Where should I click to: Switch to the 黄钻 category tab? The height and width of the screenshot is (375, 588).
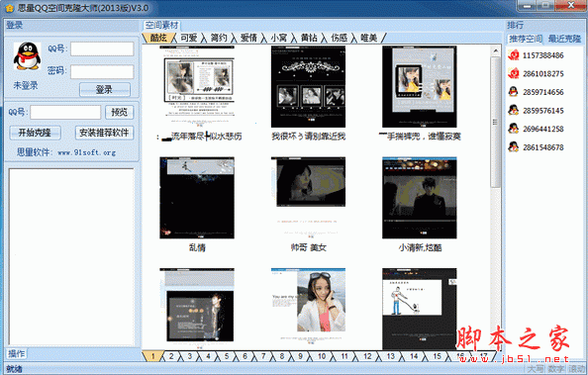309,38
